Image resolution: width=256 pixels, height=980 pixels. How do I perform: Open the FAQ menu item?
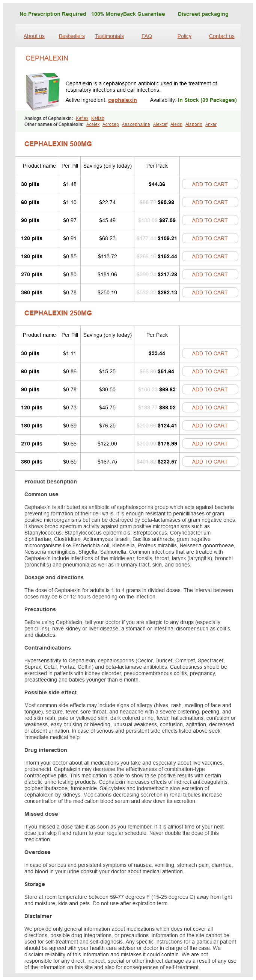click(x=147, y=36)
